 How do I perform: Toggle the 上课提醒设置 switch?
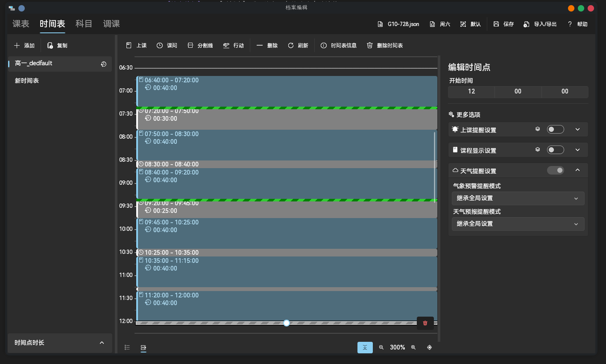pyautogui.click(x=555, y=129)
